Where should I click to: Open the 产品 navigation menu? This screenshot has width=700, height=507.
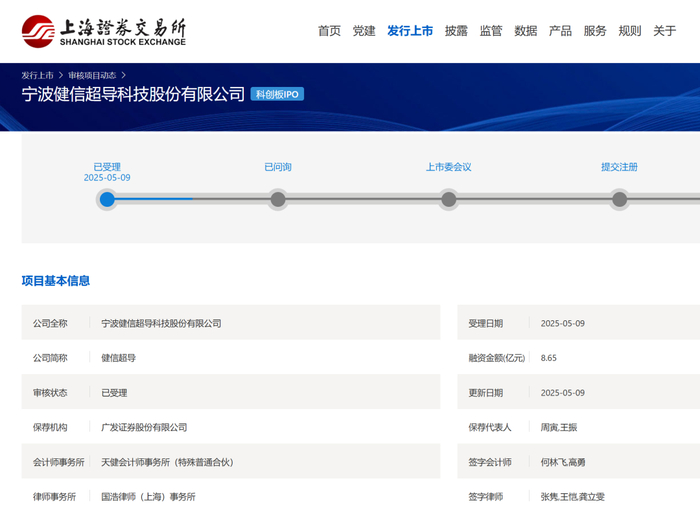click(560, 31)
